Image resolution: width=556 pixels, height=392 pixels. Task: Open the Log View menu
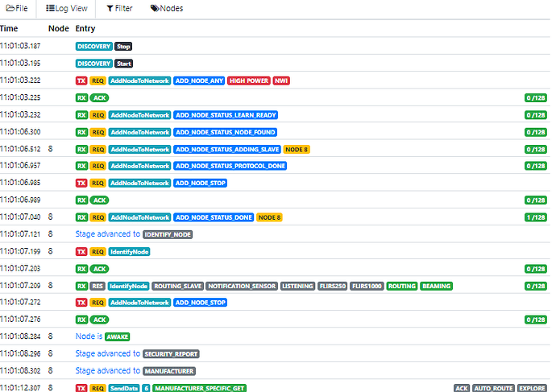coord(67,9)
